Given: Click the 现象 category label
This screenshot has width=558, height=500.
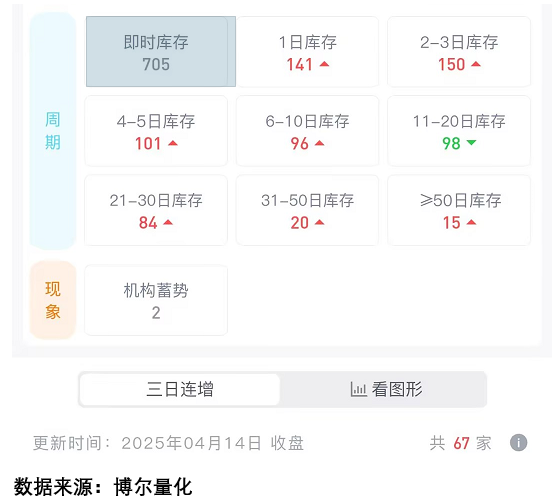Looking at the screenshot, I should 53,300.
